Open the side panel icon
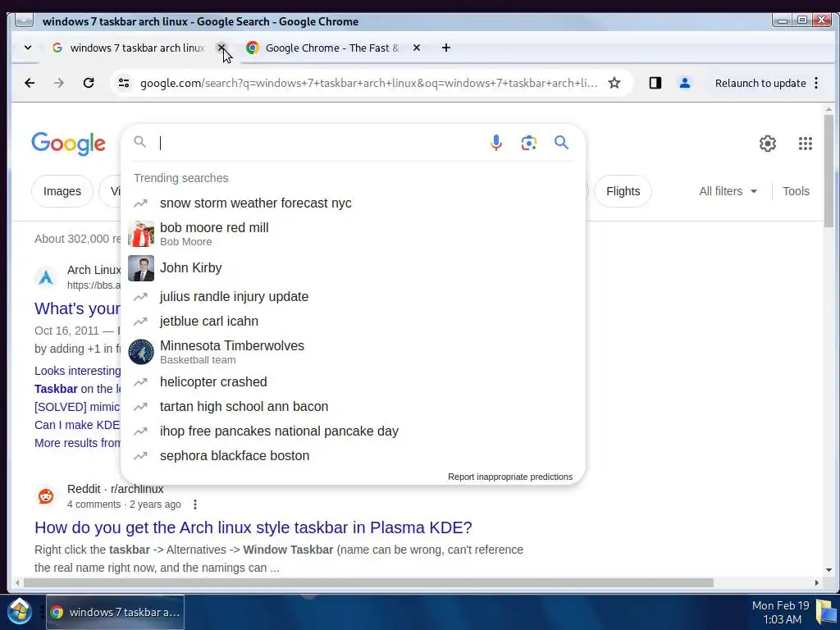840x630 pixels. coord(655,83)
